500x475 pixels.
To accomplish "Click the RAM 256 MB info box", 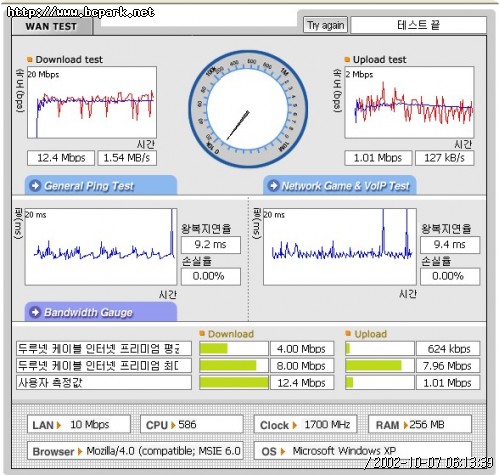I will pyautogui.click(x=420, y=424).
